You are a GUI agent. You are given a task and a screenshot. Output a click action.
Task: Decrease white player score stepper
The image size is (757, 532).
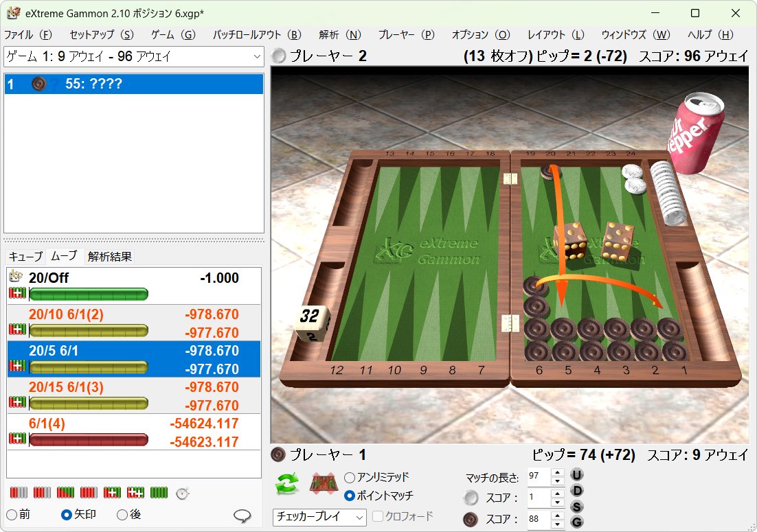(558, 502)
